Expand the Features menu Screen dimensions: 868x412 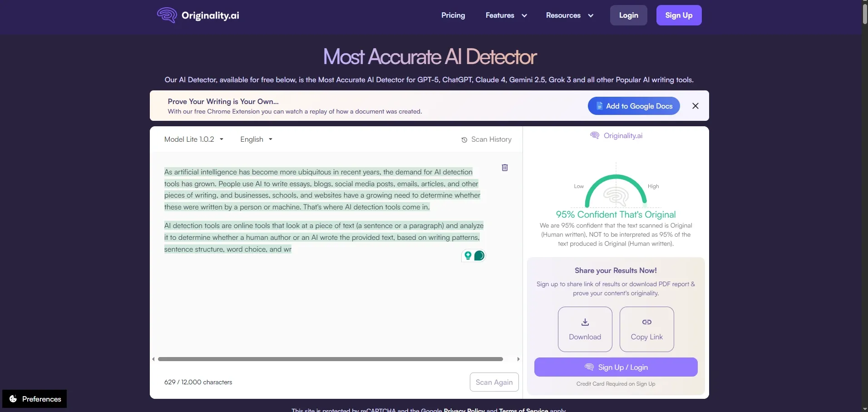coord(506,15)
